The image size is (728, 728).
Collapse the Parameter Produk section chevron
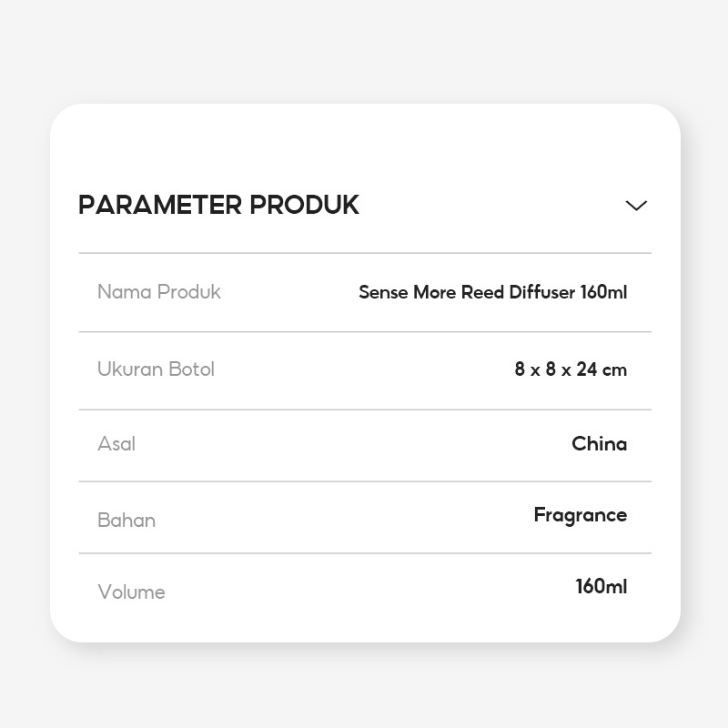[x=636, y=206]
